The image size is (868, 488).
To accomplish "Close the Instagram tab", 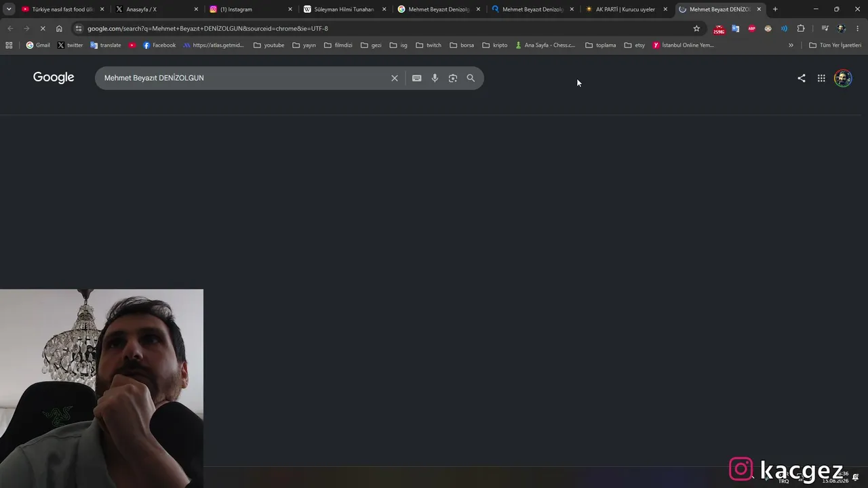I will click(290, 9).
